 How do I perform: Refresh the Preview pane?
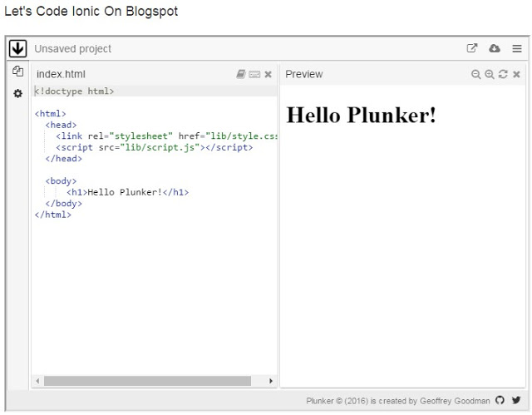pyautogui.click(x=503, y=74)
